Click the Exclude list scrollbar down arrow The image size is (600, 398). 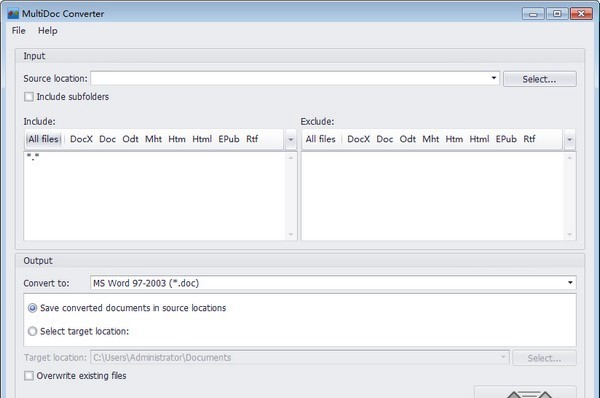click(569, 234)
